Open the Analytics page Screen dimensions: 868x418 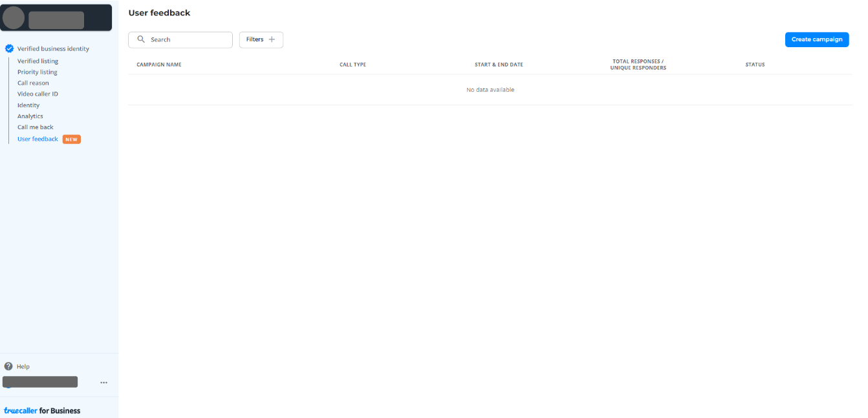(30, 116)
